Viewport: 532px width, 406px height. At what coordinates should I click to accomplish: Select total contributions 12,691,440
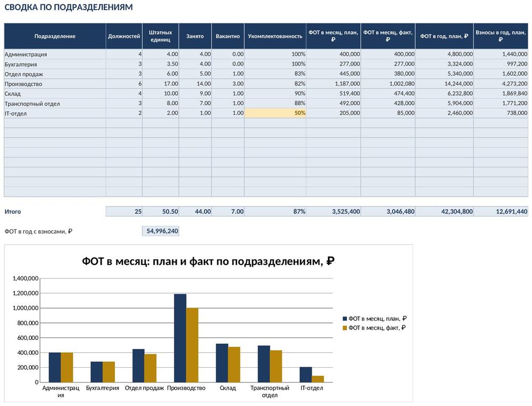(501, 211)
